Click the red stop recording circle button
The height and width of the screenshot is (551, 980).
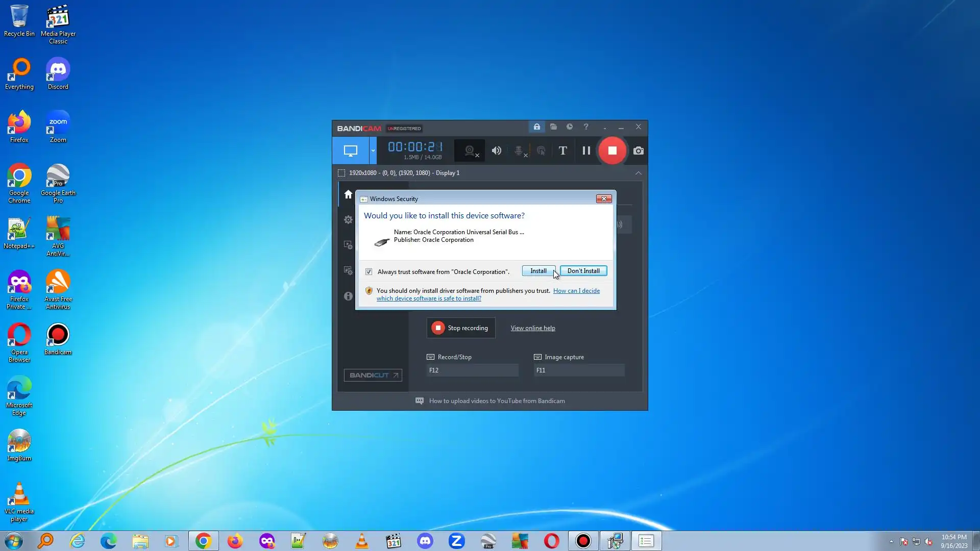[612, 151]
